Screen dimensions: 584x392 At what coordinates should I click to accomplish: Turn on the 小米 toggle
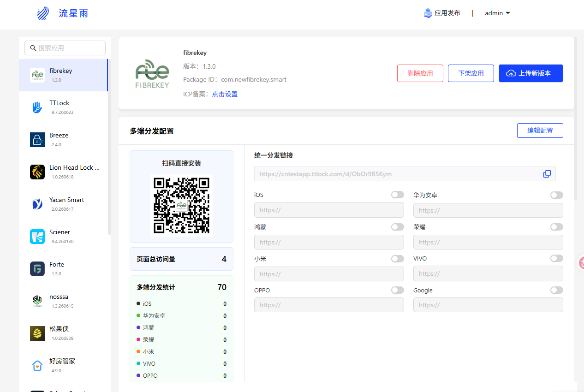[398, 259]
